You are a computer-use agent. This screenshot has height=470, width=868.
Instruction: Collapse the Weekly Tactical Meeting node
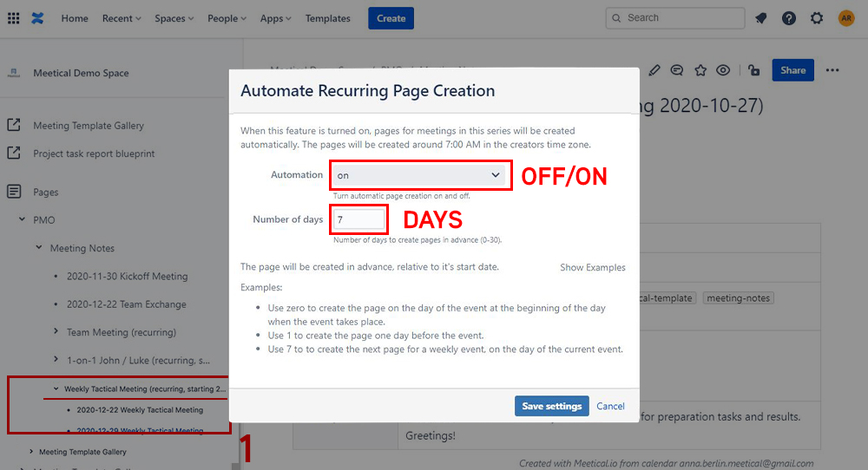click(x=56, y=388)
